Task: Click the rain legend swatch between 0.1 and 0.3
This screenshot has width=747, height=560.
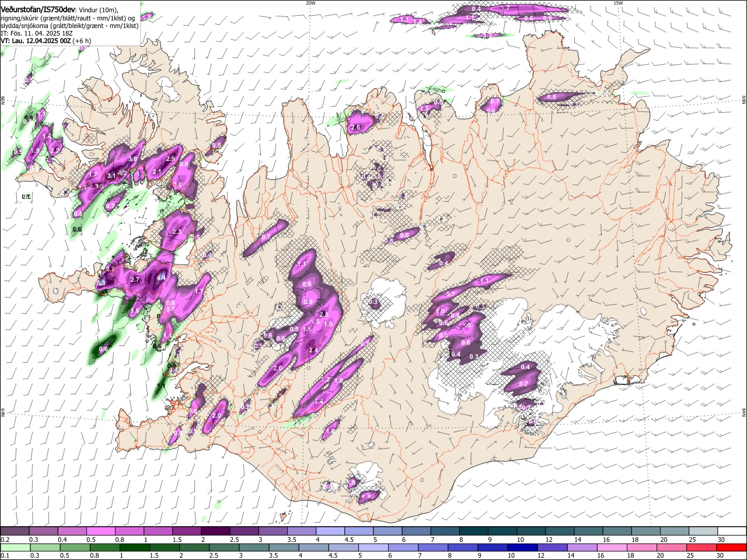Action: [x=15, y=548]
